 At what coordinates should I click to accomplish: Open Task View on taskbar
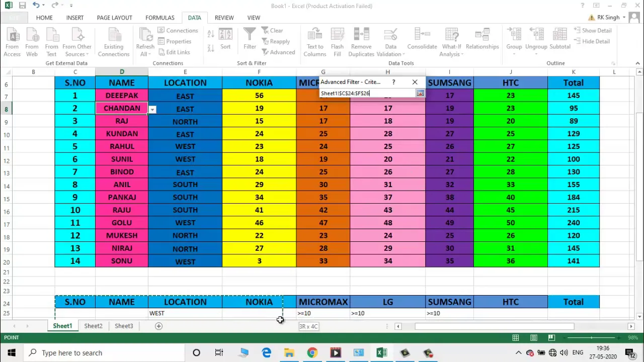pyautogui.click(x=219, y=353)
